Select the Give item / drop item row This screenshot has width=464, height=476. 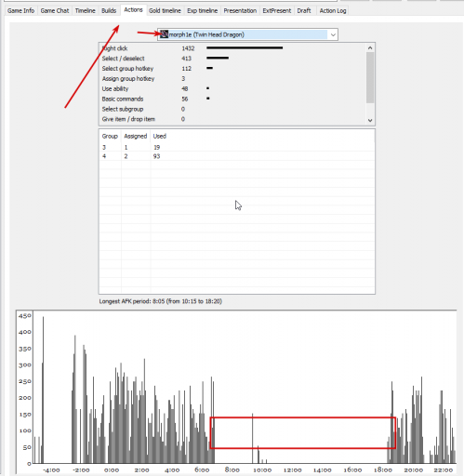click(232, 119)
